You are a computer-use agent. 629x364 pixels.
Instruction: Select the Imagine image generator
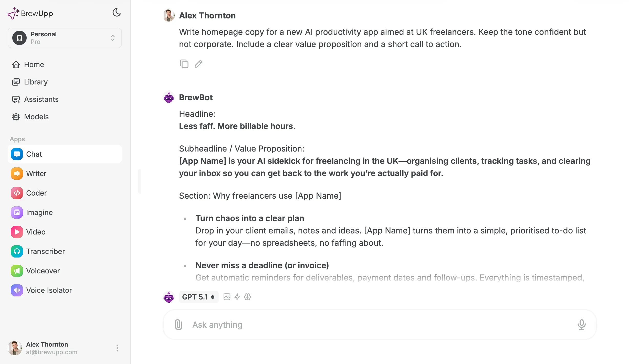point(39,212)
